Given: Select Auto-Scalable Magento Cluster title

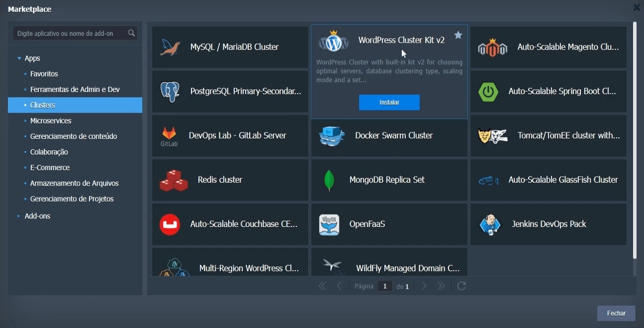Looking at the screenshot, I should [568, 47].
